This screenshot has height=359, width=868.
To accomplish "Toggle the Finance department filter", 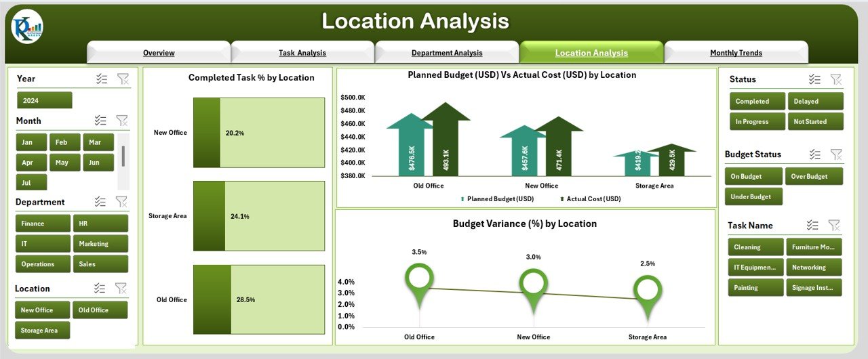I will point(43,224).
